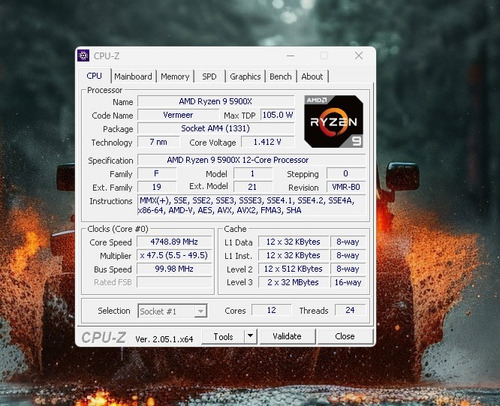Image resolution: width=500 pixels, height=406 pixels.
Task: Go to the Graphics tab
Action: (245, 77)
